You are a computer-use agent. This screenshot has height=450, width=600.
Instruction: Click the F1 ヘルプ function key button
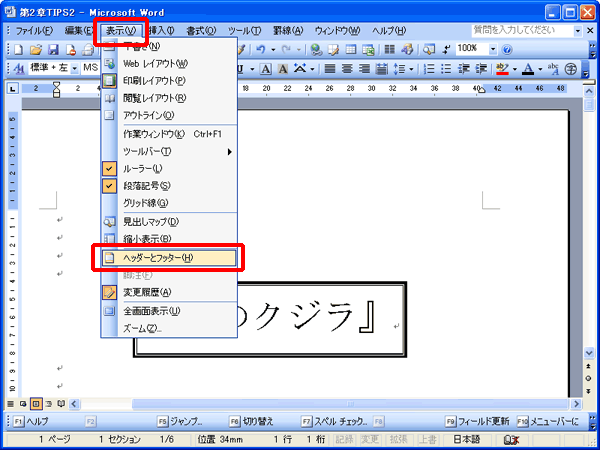click(x=32, y=421)
